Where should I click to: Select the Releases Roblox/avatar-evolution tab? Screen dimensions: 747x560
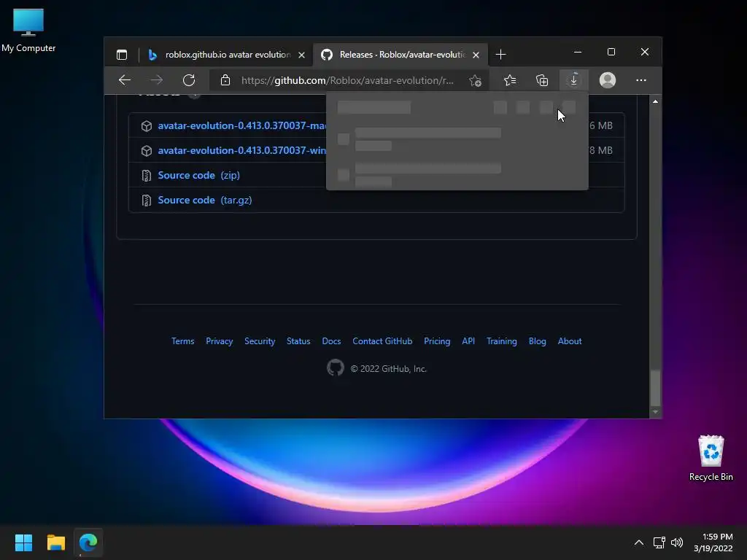pos(401,55)
